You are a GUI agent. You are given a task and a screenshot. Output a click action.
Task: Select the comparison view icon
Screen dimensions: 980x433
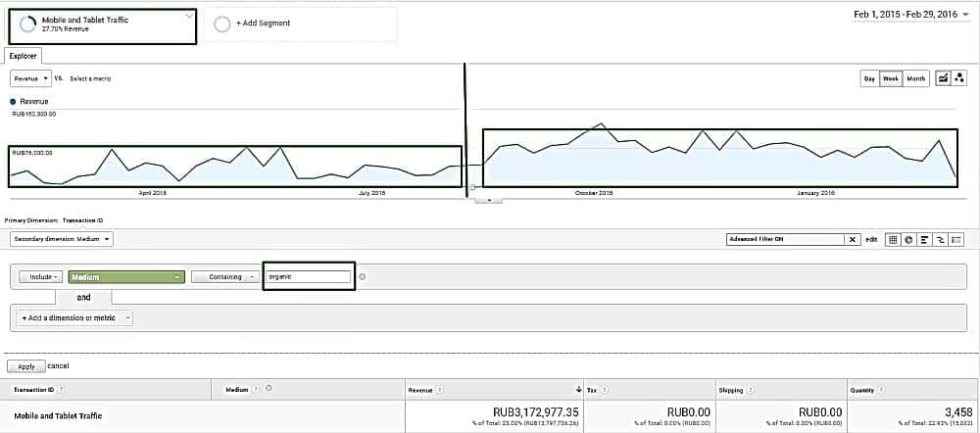[x=940, y=239]
